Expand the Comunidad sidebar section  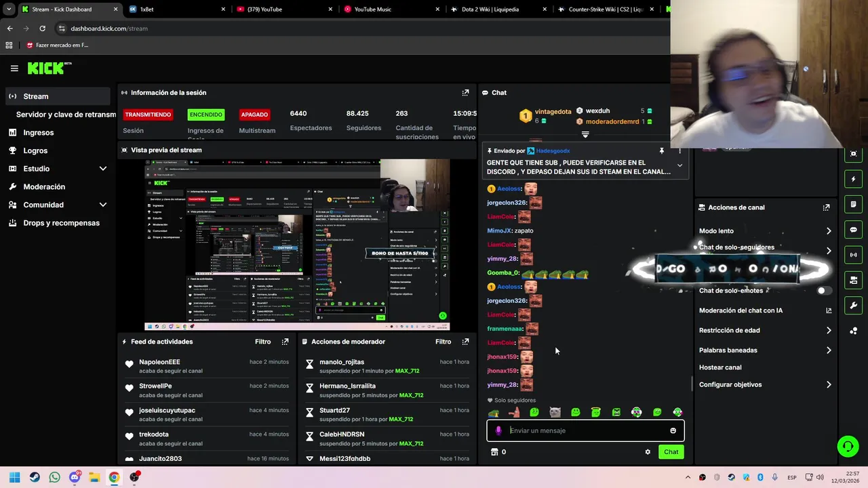(x=103, y=205)
